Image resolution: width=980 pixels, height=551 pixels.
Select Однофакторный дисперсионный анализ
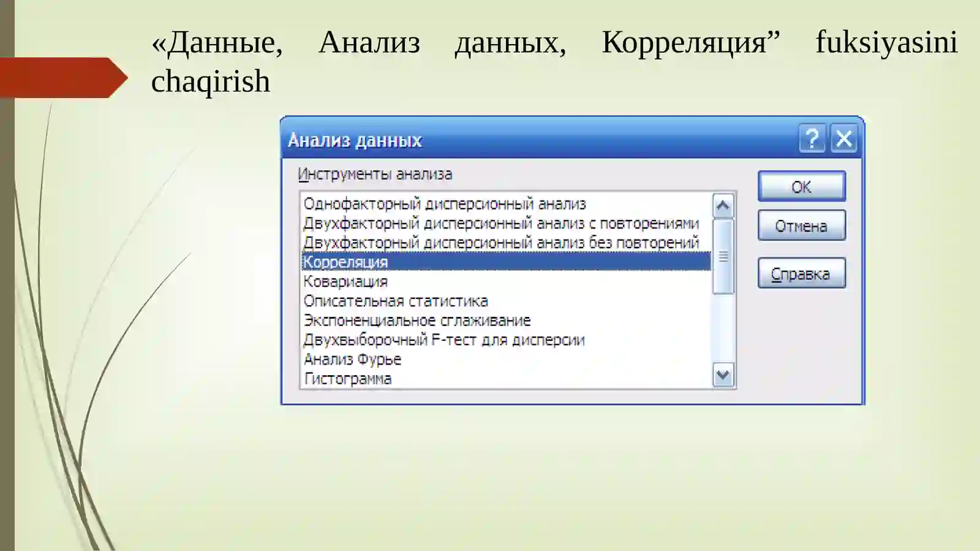tap(507, 203)
